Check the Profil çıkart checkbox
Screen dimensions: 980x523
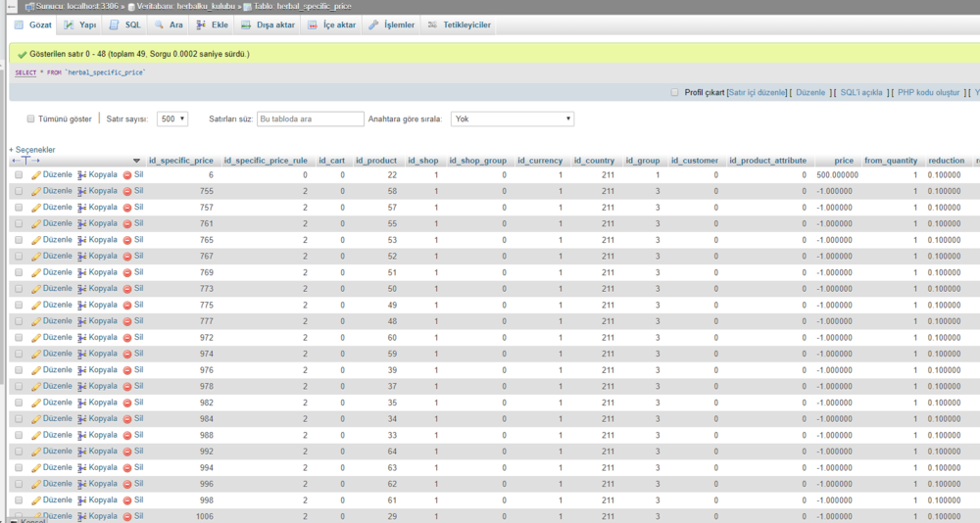pos(674,92)
